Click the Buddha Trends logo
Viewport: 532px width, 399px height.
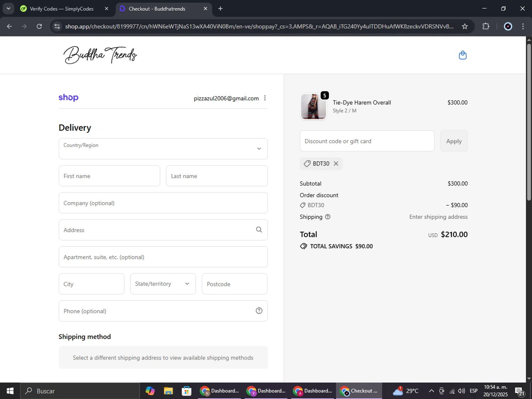click(x=100, y=55)
